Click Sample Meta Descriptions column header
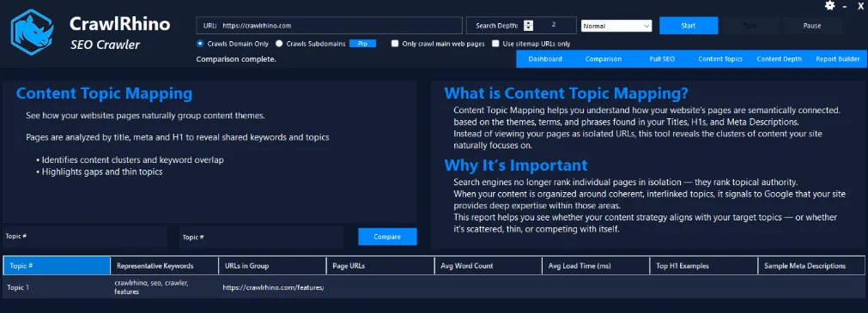Viewport: 868px width, 313px height. (x=811, y=266)
